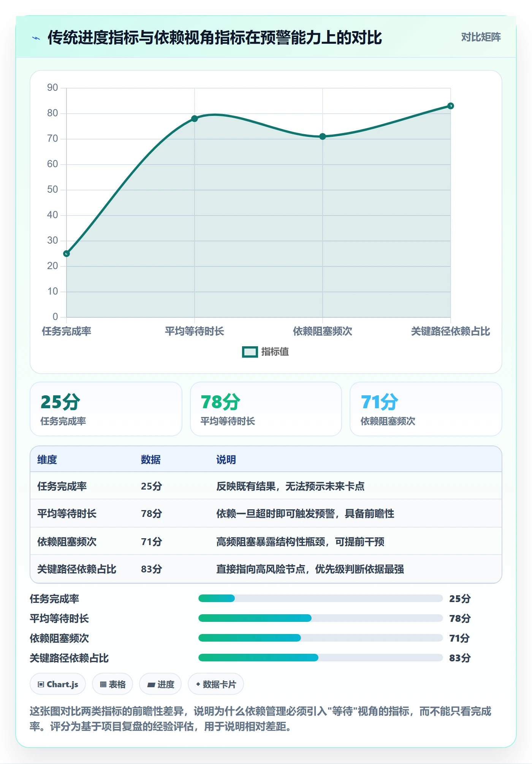Viewport: 532px width, 764px height.
Task: Click the x-axis label 关键路径依赖占比
Action: (451, 331)
